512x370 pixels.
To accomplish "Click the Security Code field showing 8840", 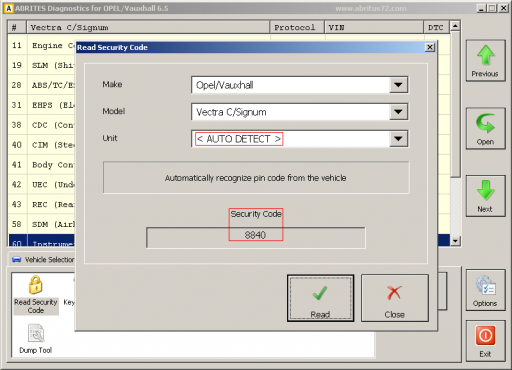I will pos(256,238).
